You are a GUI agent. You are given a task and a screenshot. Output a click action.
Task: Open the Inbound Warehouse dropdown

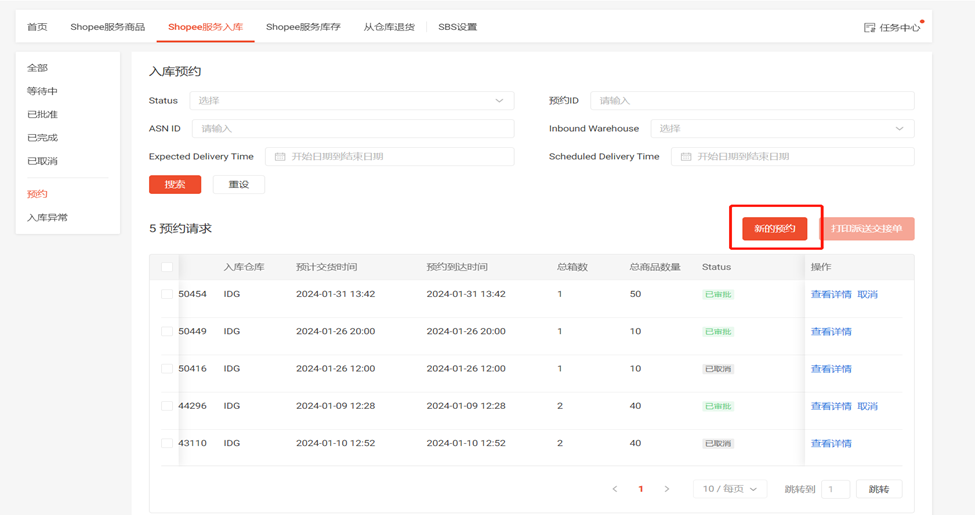pyautogui.click(x=781, y=129)
